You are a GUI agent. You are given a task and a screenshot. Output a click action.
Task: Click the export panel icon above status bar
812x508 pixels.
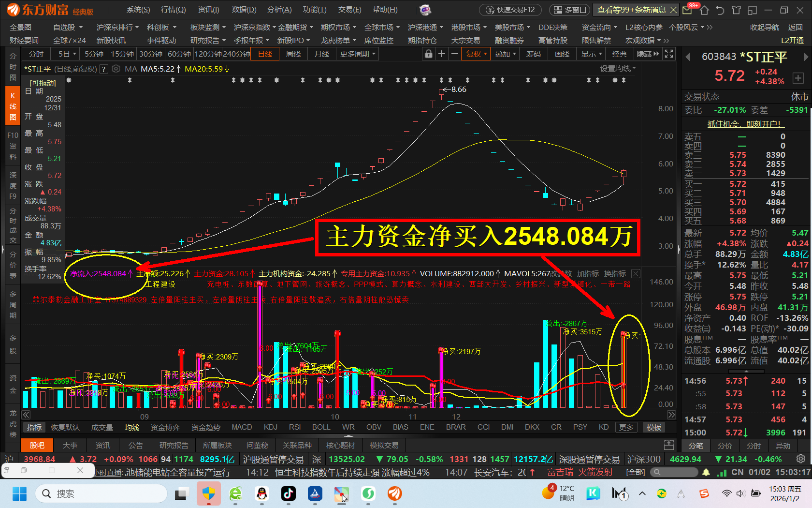669,445
